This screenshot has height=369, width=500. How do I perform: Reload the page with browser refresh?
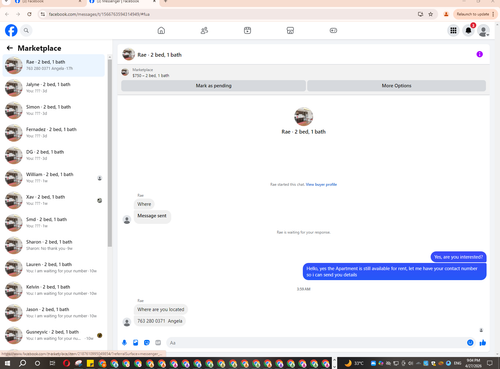click(29, 14)
